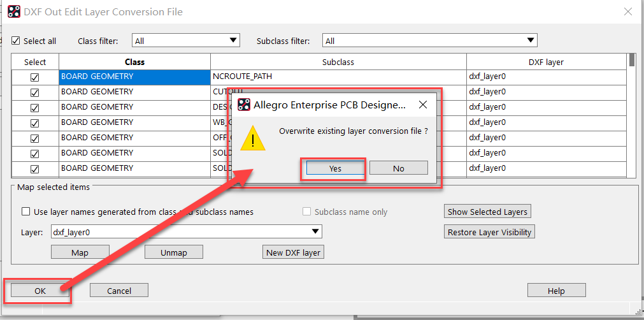Uncheck the third row checkbox beginning DES
The image size is (644, 320).
coord(35,108)
